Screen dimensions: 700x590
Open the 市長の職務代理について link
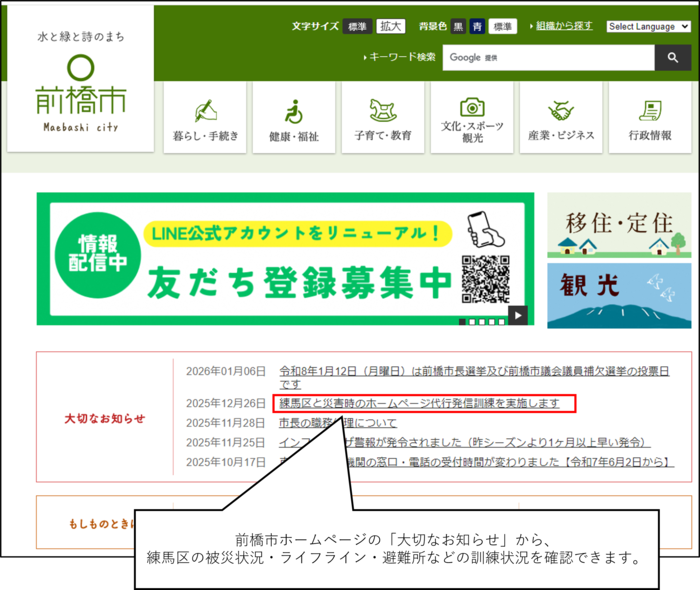pyautogui.click(x=338, y=423)
